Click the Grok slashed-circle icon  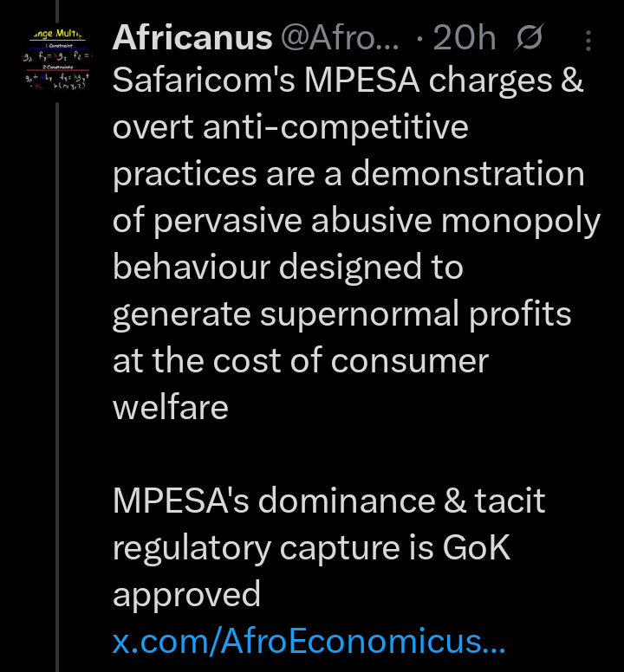coord(528,40)
